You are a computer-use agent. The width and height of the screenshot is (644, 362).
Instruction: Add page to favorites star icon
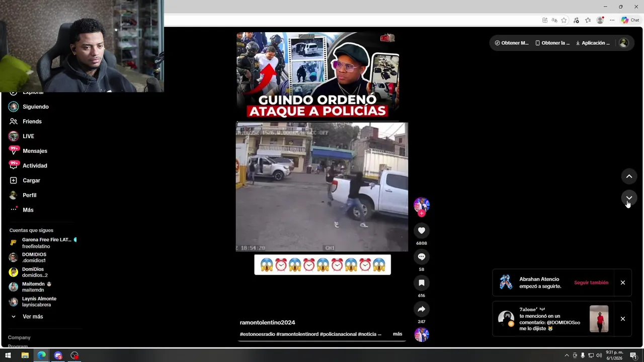coord(564,20)
